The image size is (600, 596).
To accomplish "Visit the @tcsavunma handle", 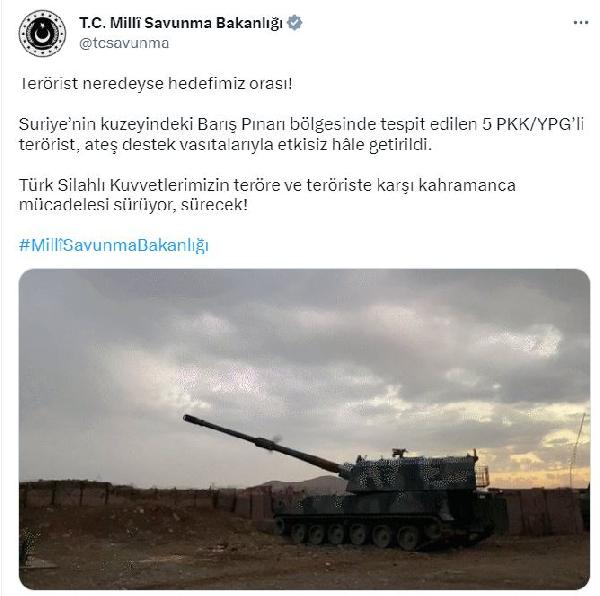I will point(124,43).
